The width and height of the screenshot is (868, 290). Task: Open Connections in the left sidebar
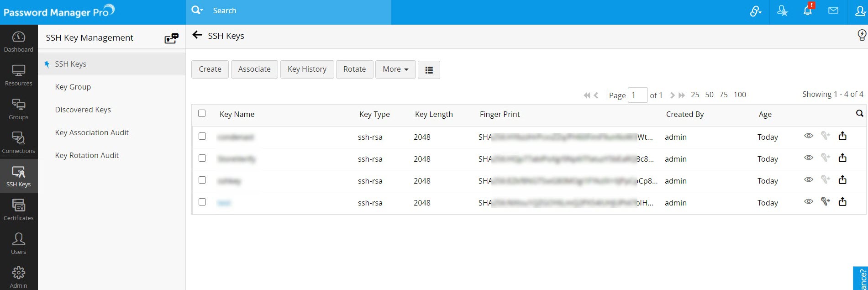point(18,143)
